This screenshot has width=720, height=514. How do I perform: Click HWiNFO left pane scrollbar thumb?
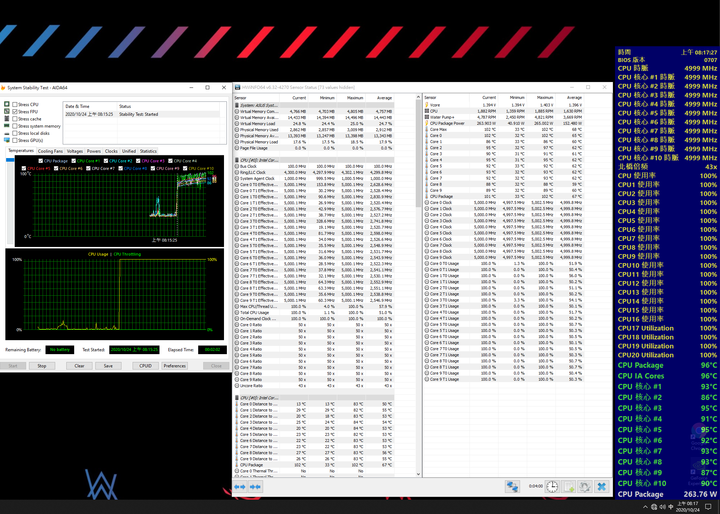[418, 154]
